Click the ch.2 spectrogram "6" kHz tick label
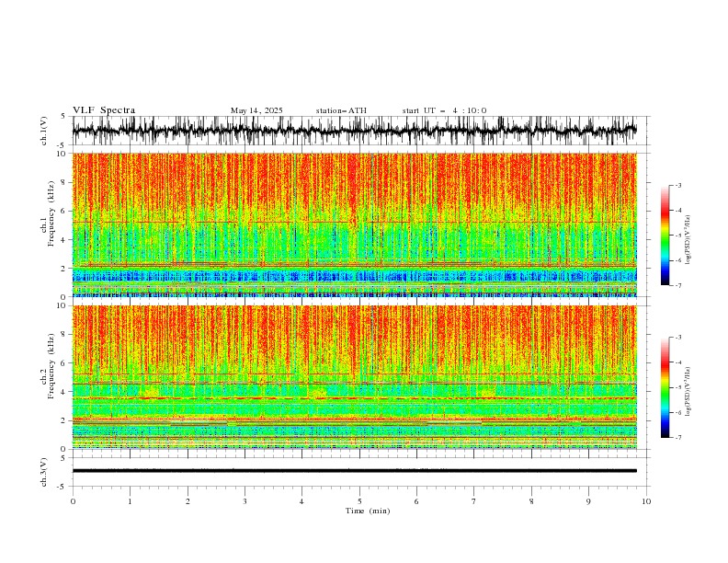The image size is (728, 563). tap(64, 362)
